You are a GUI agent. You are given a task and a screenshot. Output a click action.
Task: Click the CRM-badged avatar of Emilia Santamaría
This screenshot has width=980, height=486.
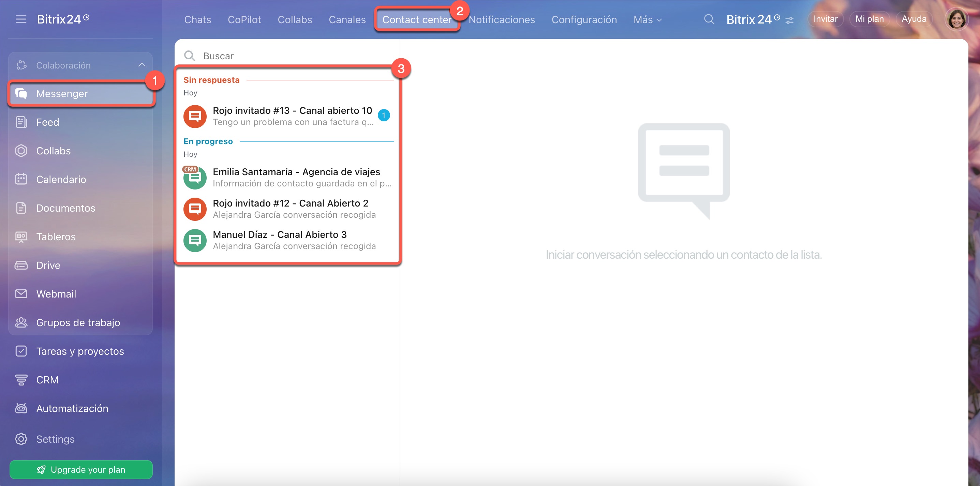coord(195,177)
